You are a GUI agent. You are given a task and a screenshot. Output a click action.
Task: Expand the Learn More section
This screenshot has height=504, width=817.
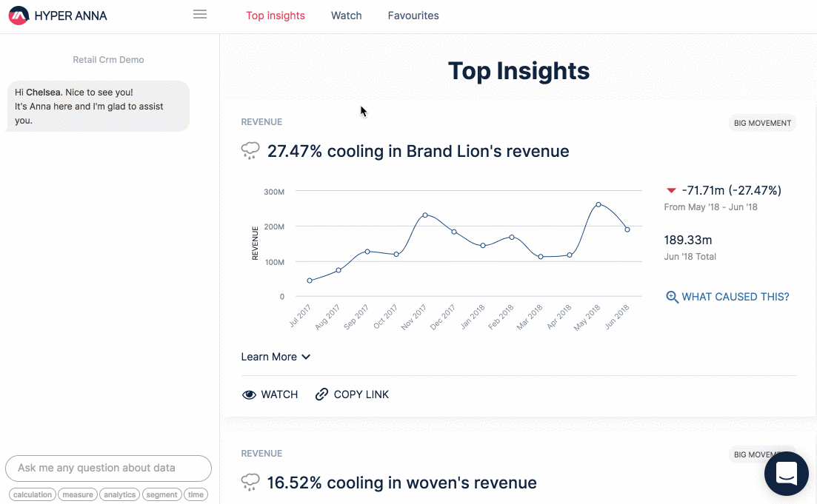click(269, 357)
